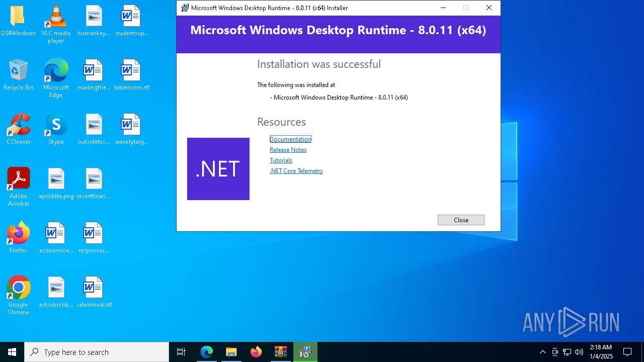Image resolution: width=644 pixels, height=362 pixels.
Task: Click the installer title bar icon
Action: click(x=185, y=8)
